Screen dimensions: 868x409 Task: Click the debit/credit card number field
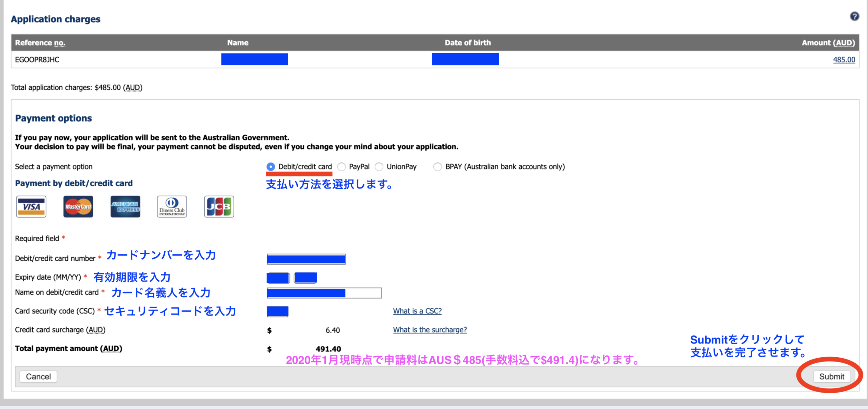(x=306, y=259)
